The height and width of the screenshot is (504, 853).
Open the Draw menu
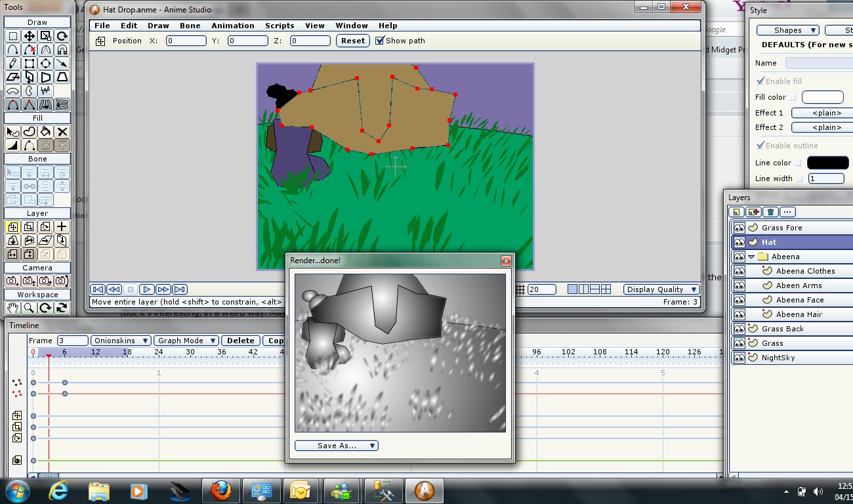158,26
